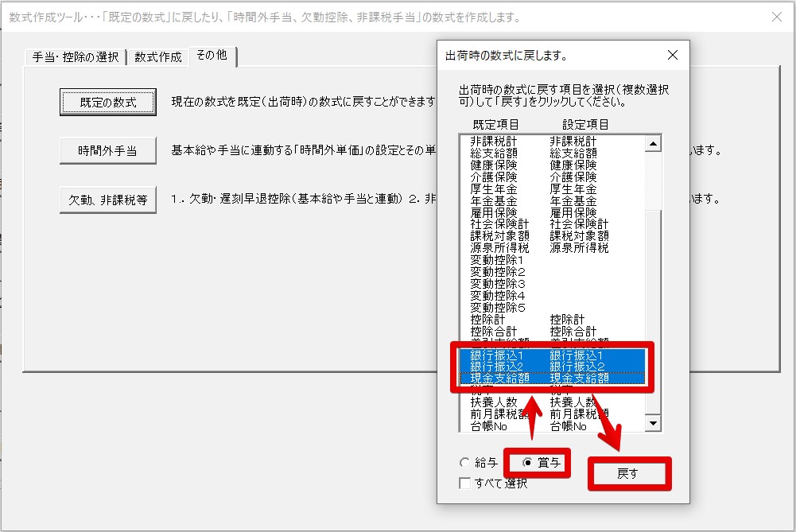Enable the すべて選択 checkbox
The image size is (796, 532).
464,483
